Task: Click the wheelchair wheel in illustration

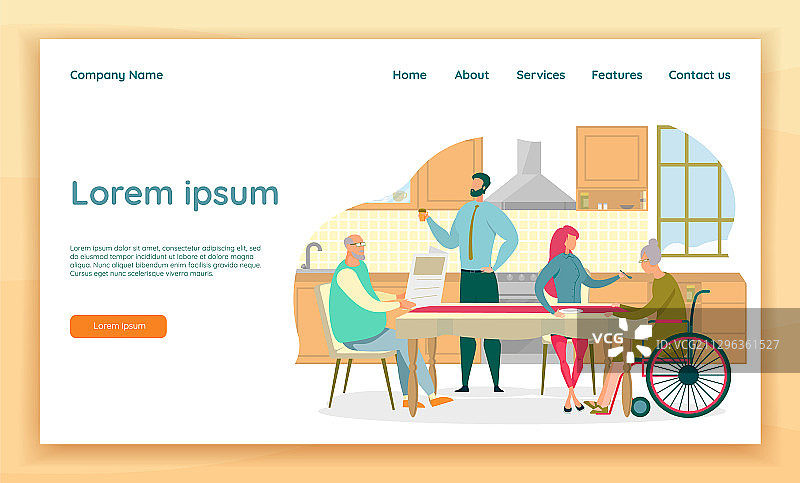Action: click(688, 375)
